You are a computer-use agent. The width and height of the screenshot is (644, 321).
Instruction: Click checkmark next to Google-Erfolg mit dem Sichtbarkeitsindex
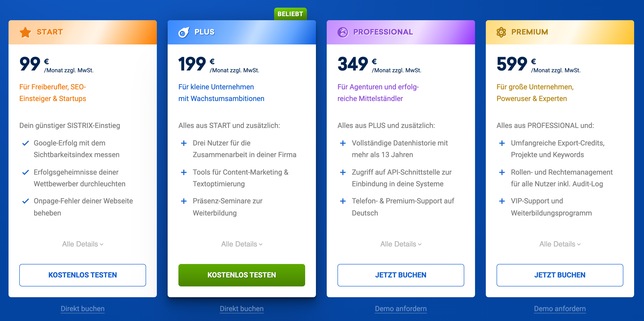click(x=25, y=143)
